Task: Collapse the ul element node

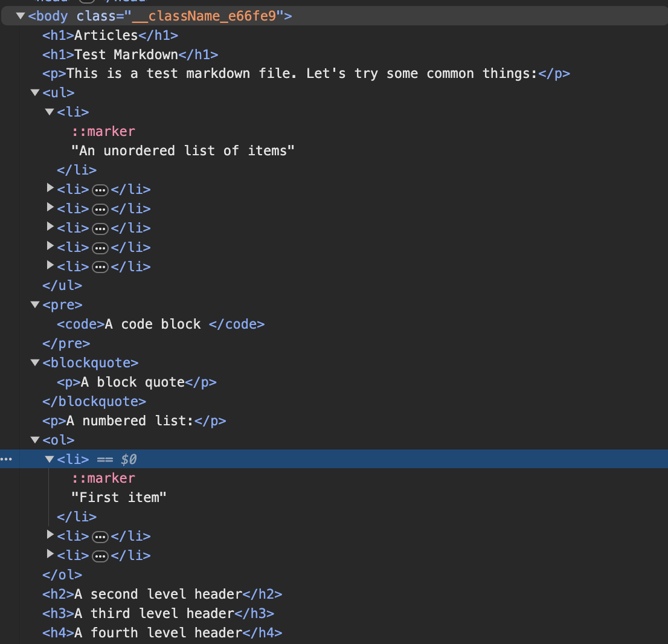Action: 35,92
